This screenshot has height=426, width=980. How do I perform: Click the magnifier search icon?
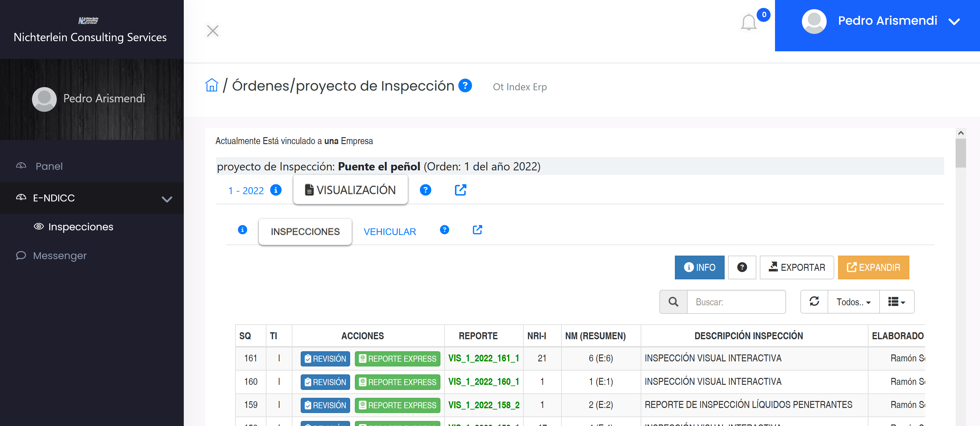[x=673, y=302]
